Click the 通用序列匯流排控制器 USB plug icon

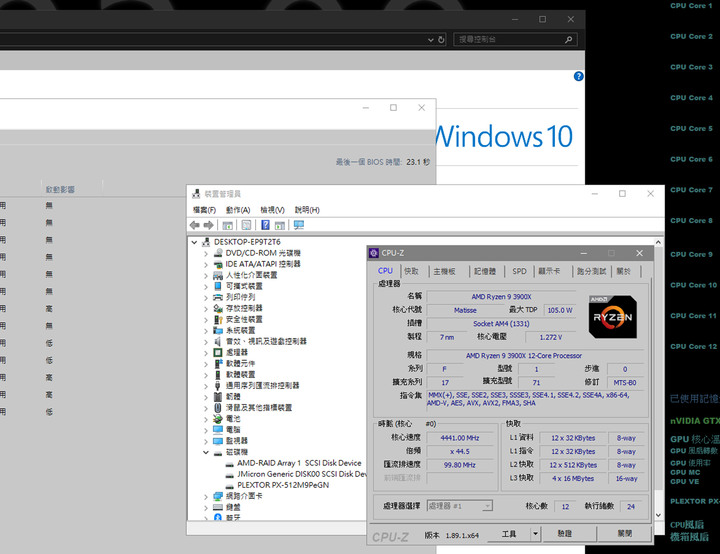pos(218,385)
